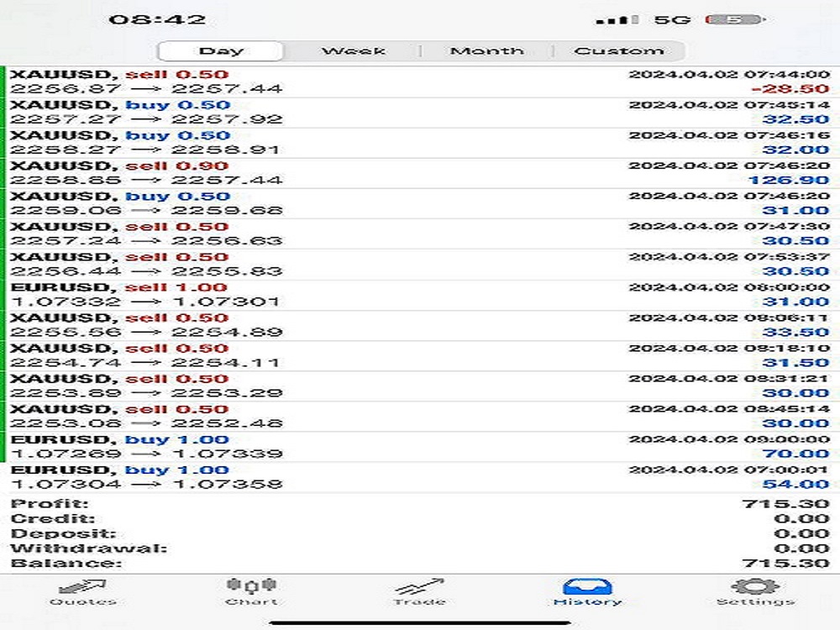The width and height of the screenshot is (840, 630).
Task: Select the Balance value 715.30
Action: click(786, 564)
